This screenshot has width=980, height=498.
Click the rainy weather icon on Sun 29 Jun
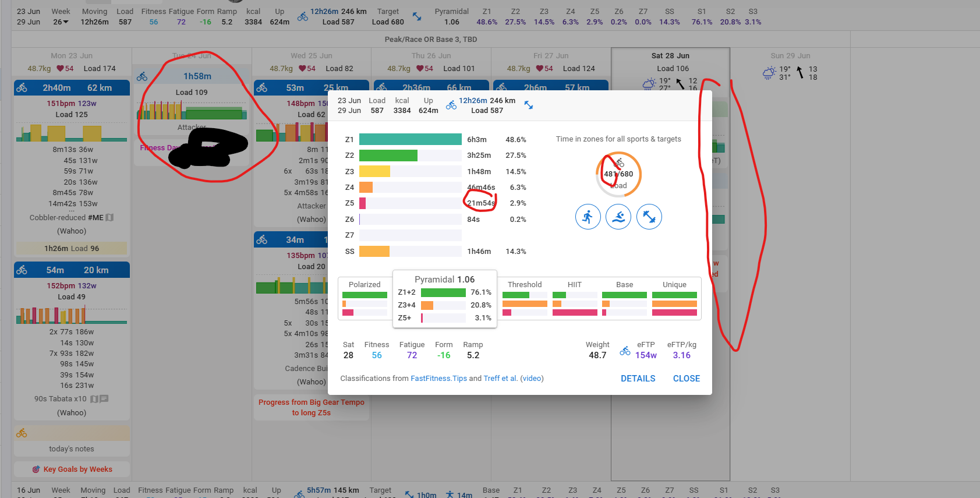click(769, 73)
